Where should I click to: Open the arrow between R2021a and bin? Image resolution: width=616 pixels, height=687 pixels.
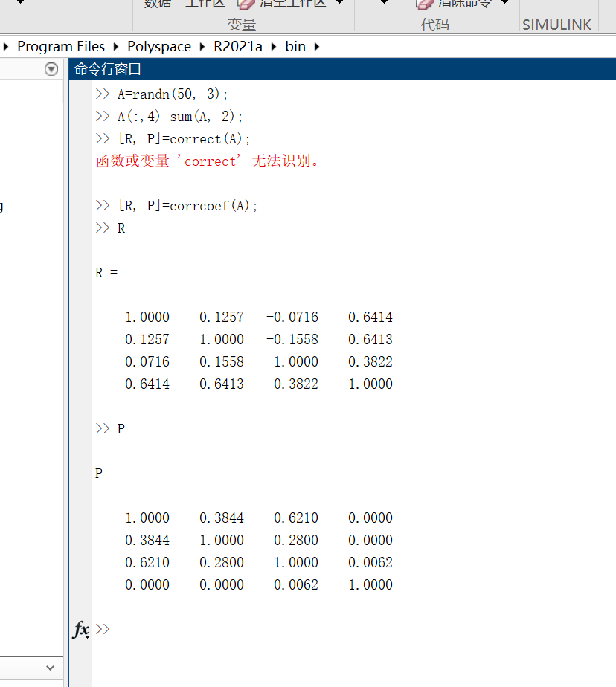coord(274,46)
